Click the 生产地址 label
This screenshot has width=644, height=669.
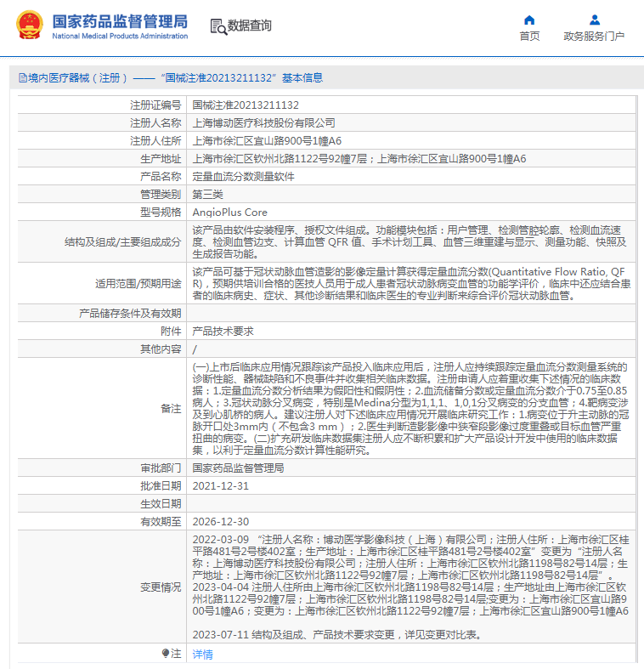pyautogui.click(x=161, y=159)
